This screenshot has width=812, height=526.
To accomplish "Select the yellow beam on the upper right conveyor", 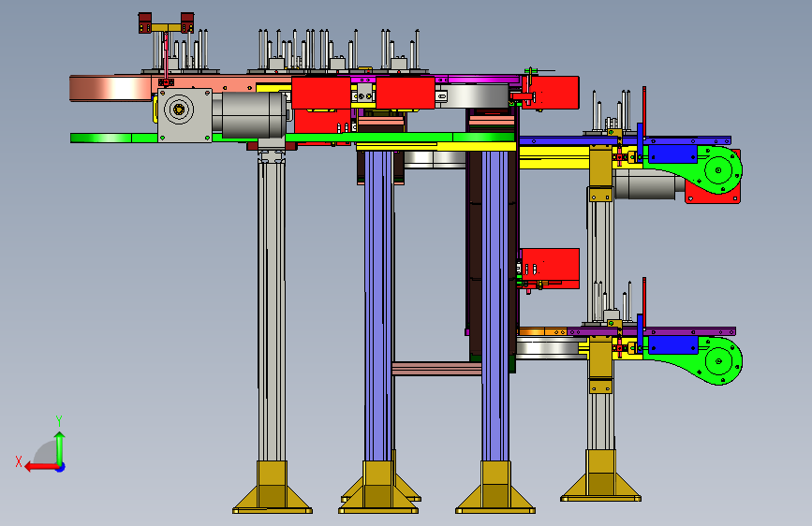I will click(554, 157).
